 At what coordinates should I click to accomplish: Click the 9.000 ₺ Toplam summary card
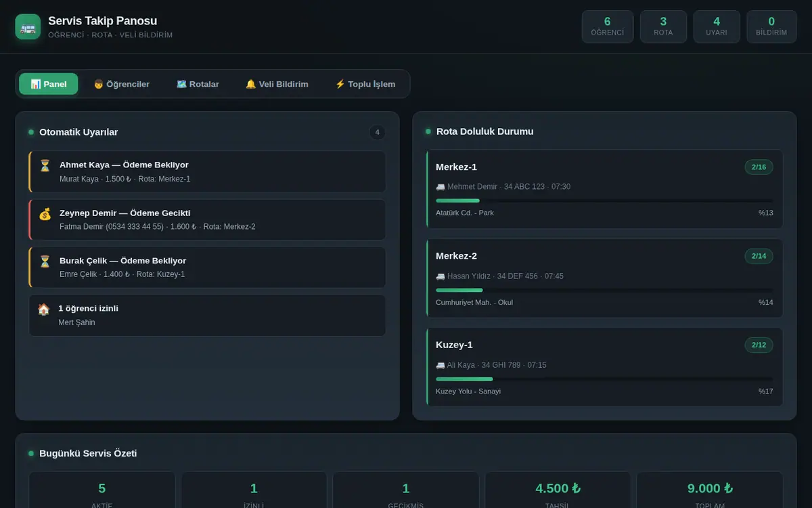pos(710,490)
